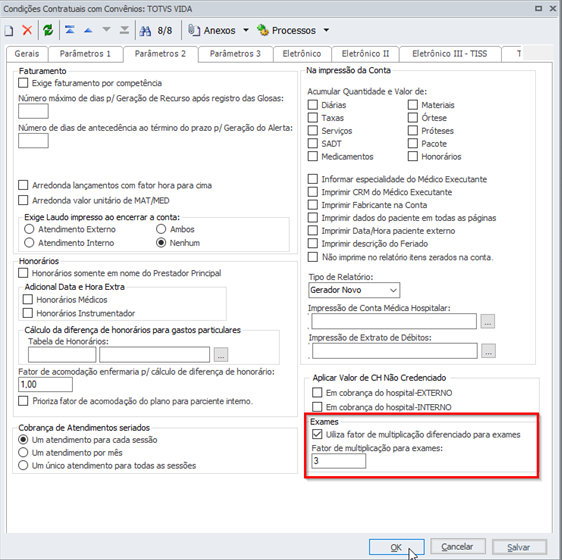The width and height of the screenshot is (562, 560).
Task: Browse Impressão de Conta Médica Hospitalar
Action: pyautogui.click(x=488, y=322)
